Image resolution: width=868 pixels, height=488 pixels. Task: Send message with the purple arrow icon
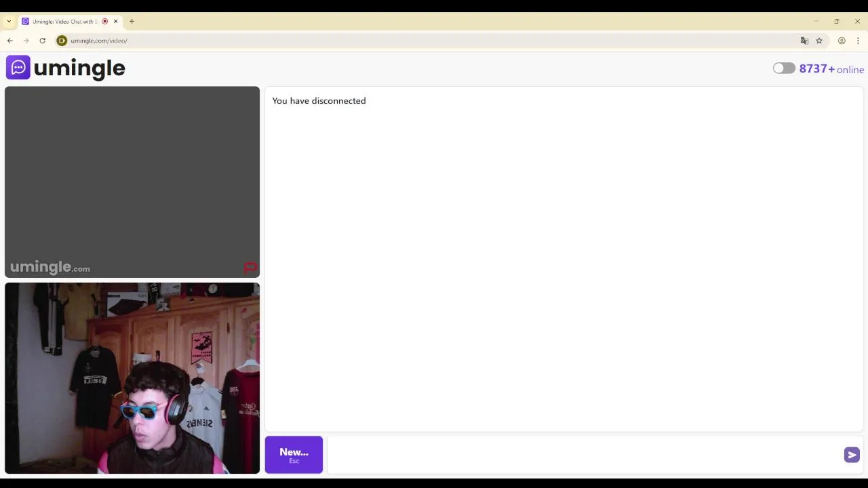click(x=852, y=455)
